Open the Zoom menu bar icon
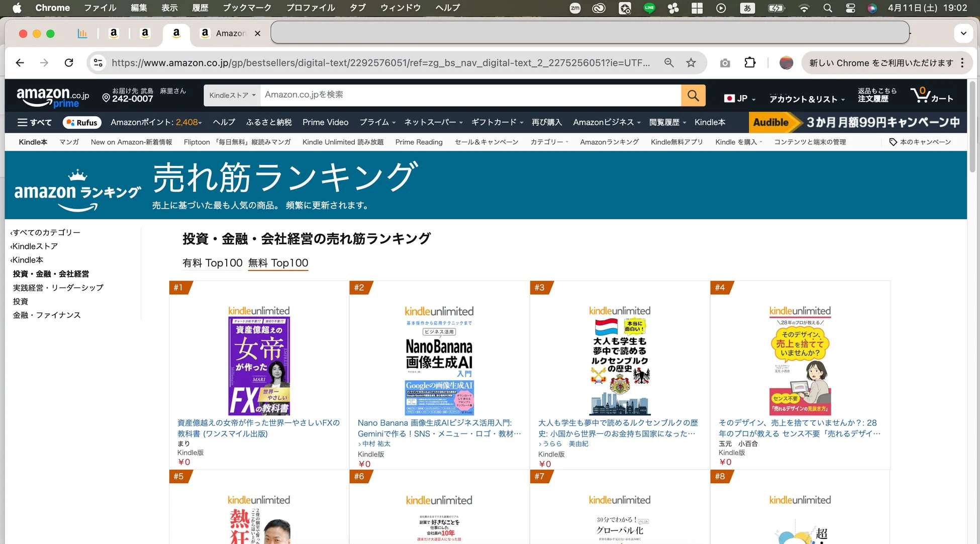 (575, 8)
